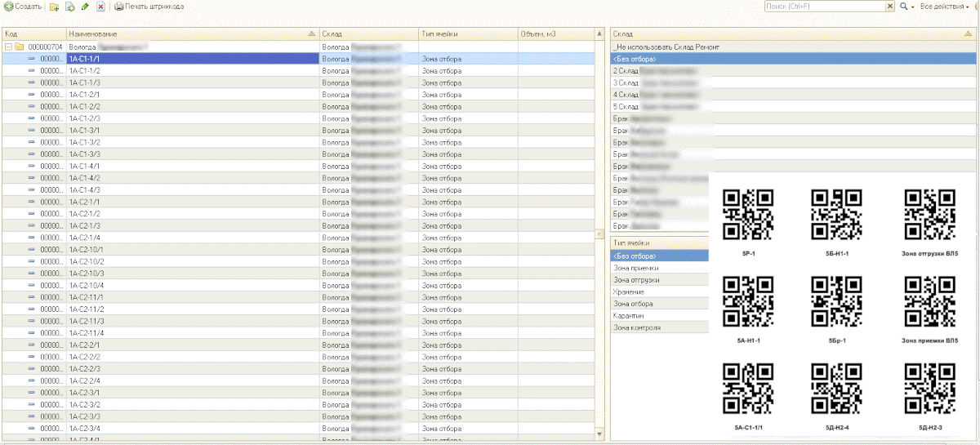Image resolution: width=980 pixels, height=445 pixels.
Task: Click the Склад column header in main table
Action: point(368,34)
